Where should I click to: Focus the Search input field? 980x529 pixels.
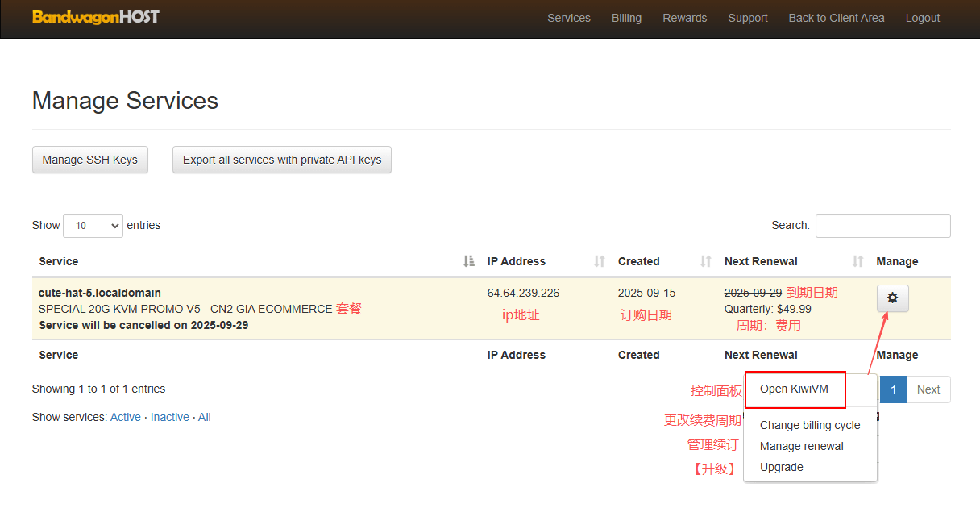click(882, 226)
